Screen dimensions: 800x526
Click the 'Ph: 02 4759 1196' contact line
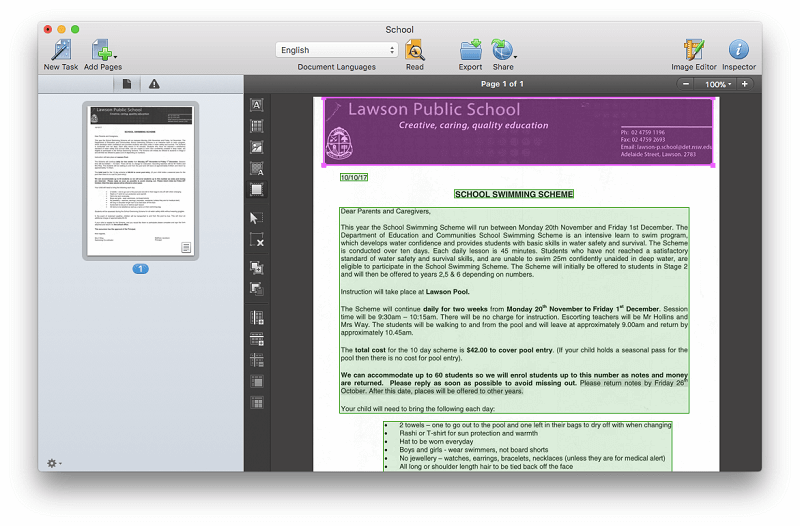(643, 132)
